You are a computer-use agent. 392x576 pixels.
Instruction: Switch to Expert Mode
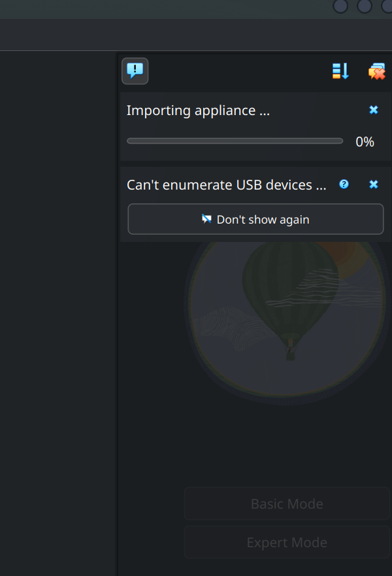tap(287, 543)
